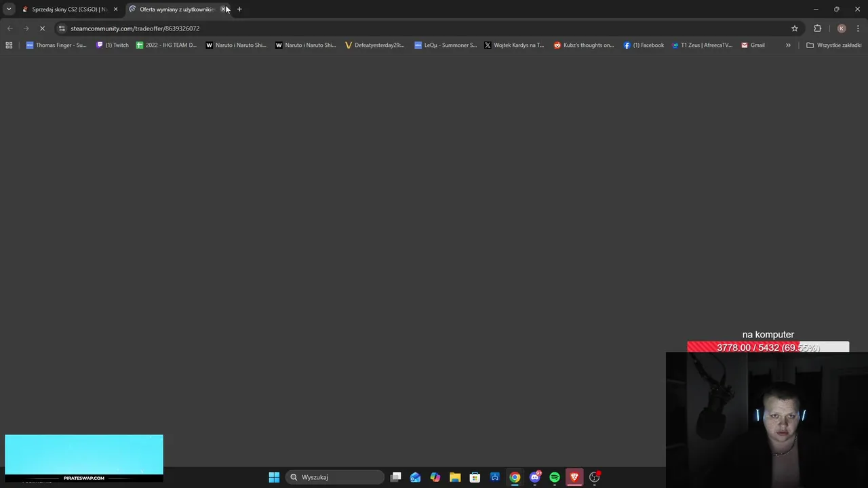Image resolution: width=868 pixels, height=488 pixels.
Task: Open the Chrome profile avatar
Action: tap(842, 28)
